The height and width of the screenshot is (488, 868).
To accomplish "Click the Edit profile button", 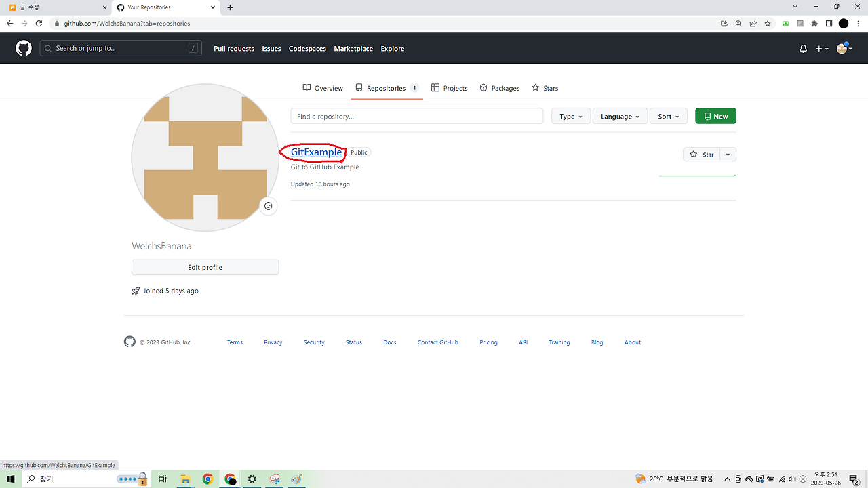I will 205,267.
